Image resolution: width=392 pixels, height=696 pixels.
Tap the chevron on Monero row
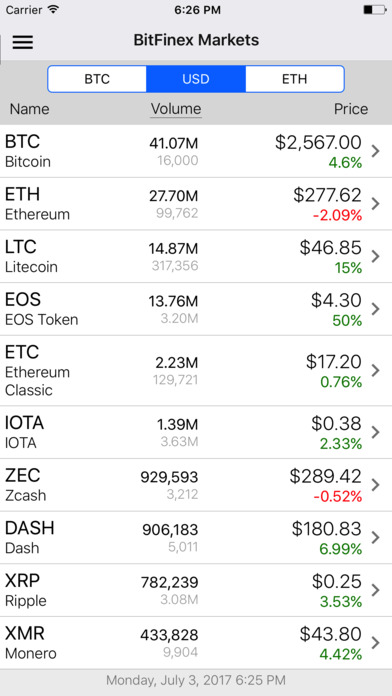376,643
